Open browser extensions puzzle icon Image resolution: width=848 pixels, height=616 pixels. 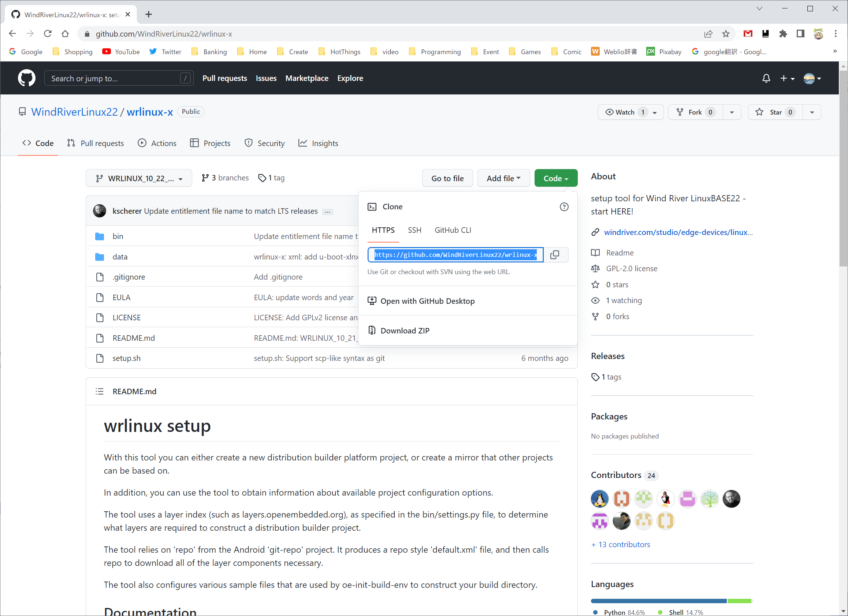point(783,34)
